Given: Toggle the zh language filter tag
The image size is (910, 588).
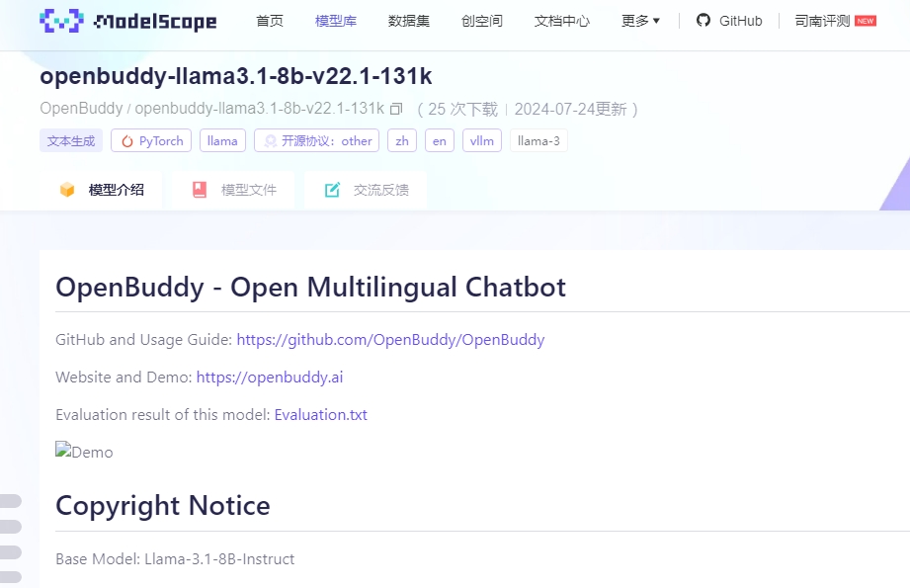Looking at the screenshot, I should tap(401, 140).
